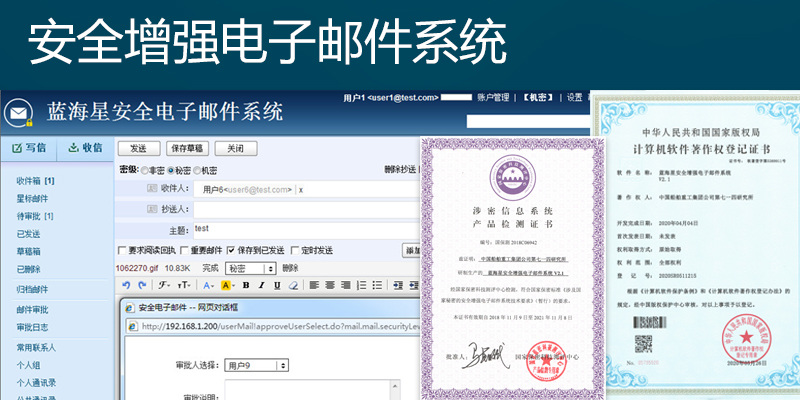The image size is (800, 400).
Task: Click the undo icon in editor toolbar
Action: (x=127, y=285)
